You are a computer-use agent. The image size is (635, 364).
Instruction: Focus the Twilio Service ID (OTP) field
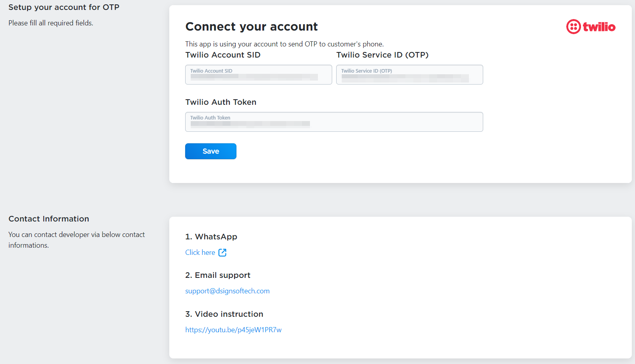tap(410, 75)
